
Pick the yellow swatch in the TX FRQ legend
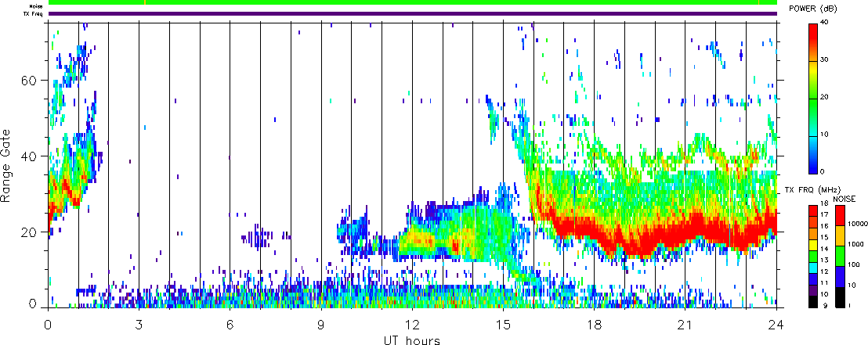coord(813,245)
